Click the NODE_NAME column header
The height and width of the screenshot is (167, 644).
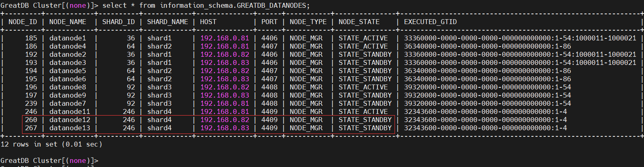(68, 22)
